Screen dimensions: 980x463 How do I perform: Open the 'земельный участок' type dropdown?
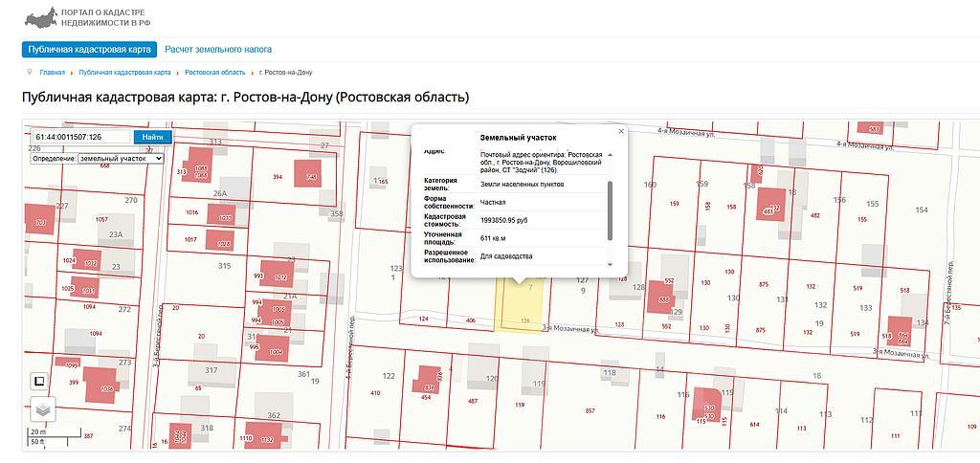click(121, 159)
